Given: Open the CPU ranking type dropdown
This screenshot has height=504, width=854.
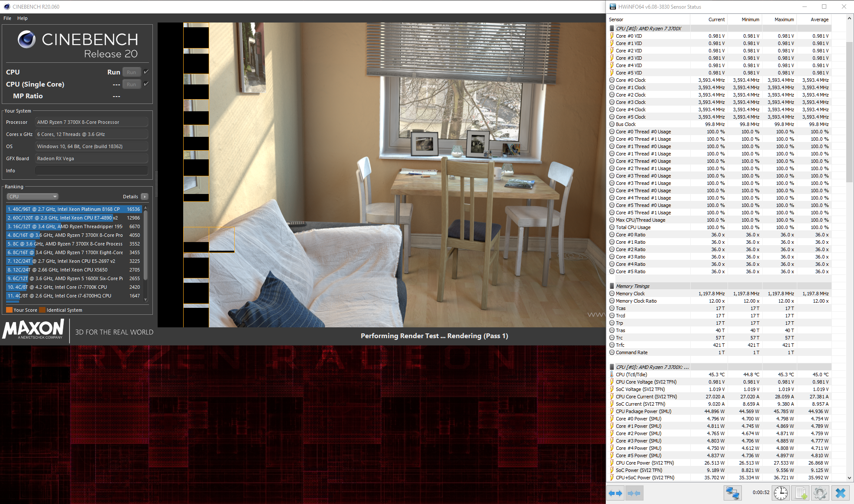Looking at the screenshot, I should click(32, 197).
